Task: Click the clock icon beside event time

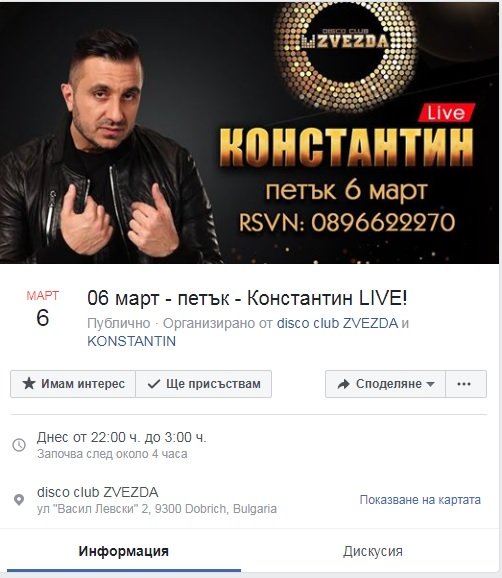Action: point(19,445)
